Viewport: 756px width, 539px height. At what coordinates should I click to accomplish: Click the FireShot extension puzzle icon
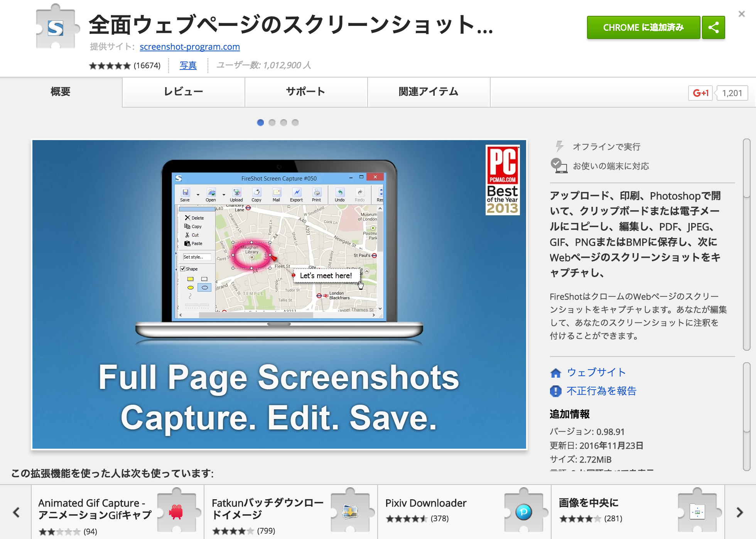tap(57, 27)
